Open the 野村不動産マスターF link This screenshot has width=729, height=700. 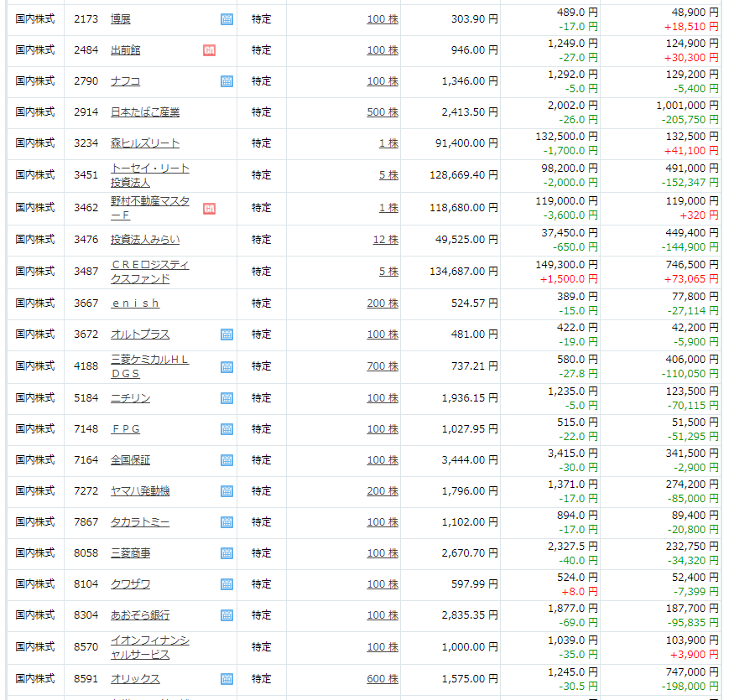(x=149, y=208)
